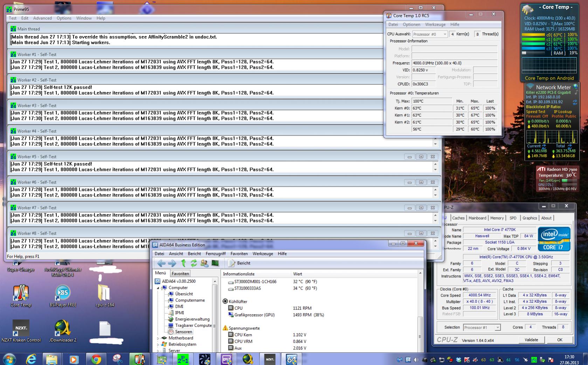Select IPMI in the AIDA64 tree
This screenshot has width=588, height=365.
point(179,313)
